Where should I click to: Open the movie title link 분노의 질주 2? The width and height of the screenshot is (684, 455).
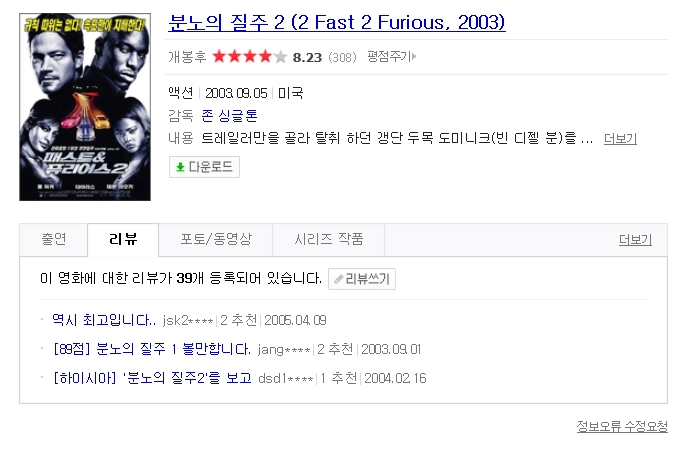pos(337,22)
